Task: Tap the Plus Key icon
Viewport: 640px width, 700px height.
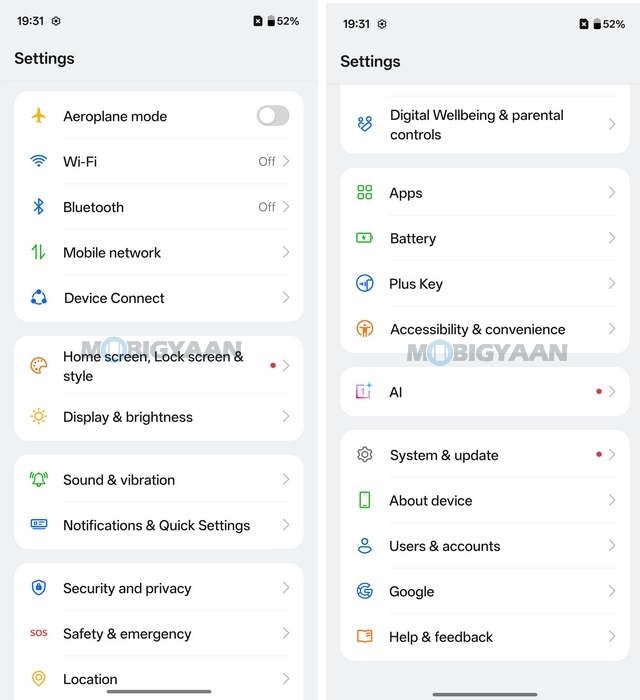Action: tap(365, 284)
